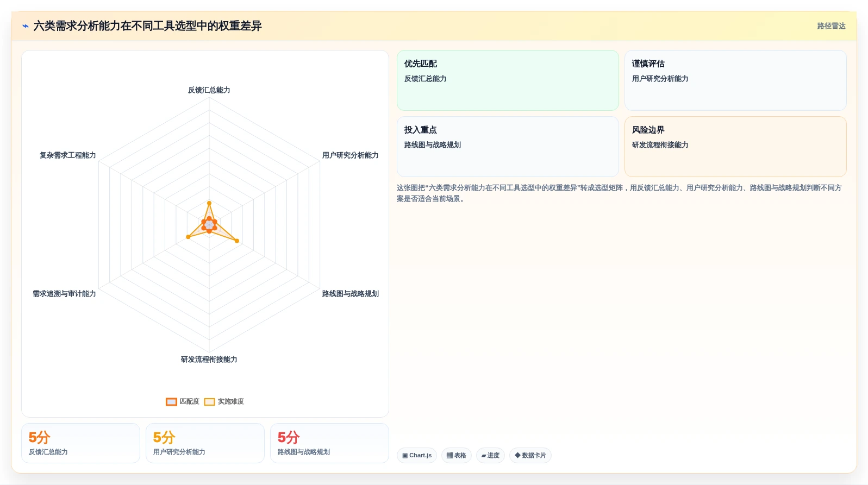Click the 研发流程衔接能力 radar axis label
Image resolution: width=868 pixels, height=485 pixels.
click(x=209, y=360)
